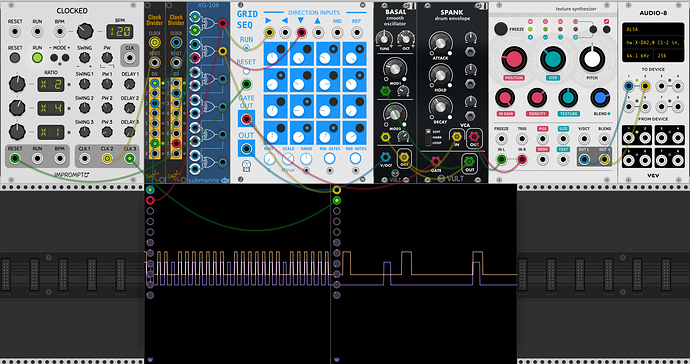
Task: Click the CLK 1 output jack on CLOCKED
Action: 85,159
